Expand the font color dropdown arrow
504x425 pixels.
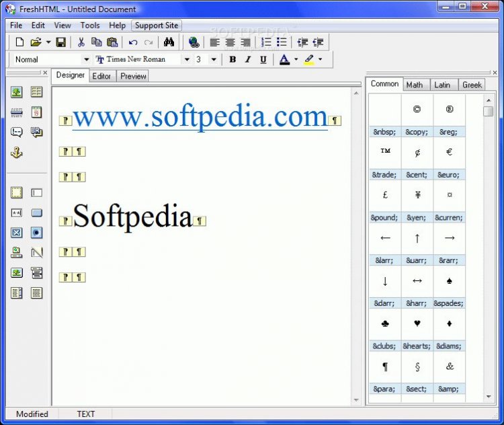click(296, 60)
